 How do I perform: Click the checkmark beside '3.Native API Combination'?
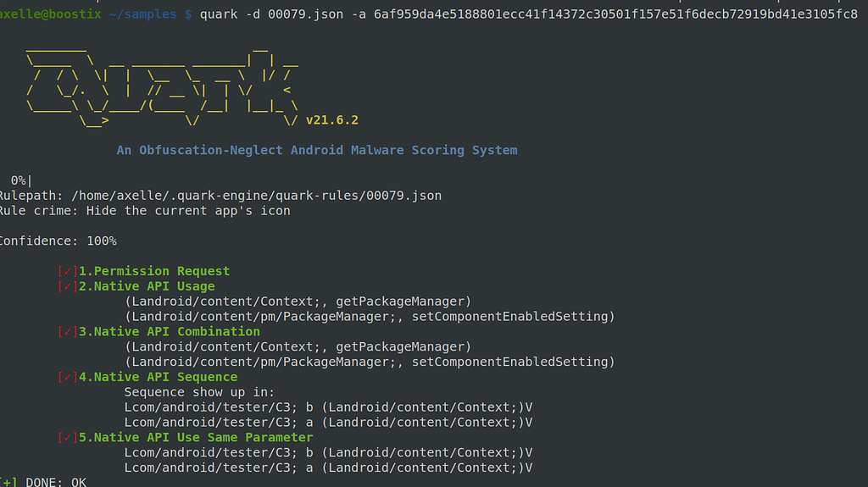pos(68,331)
